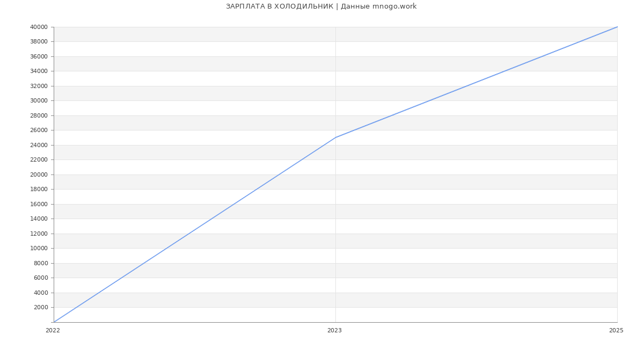Select the line data point at 2023
This screenshot has width=644, height=349.
pos(335,137)
